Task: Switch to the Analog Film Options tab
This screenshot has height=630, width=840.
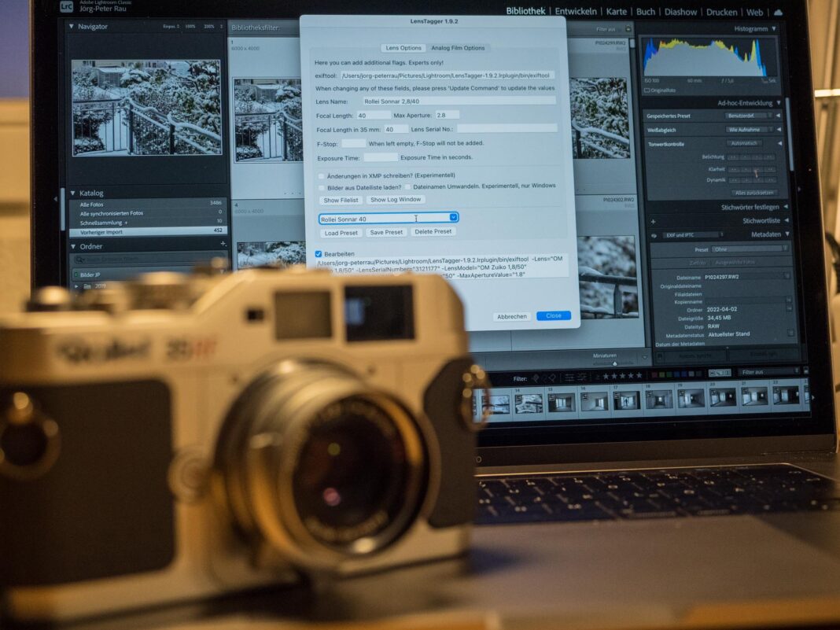Action: (457, 47)
